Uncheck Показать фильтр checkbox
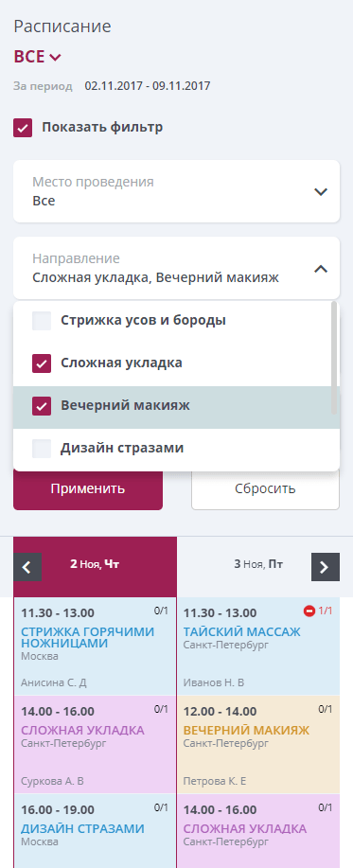This screenshot has height=868, width=353. pos(24,128)
